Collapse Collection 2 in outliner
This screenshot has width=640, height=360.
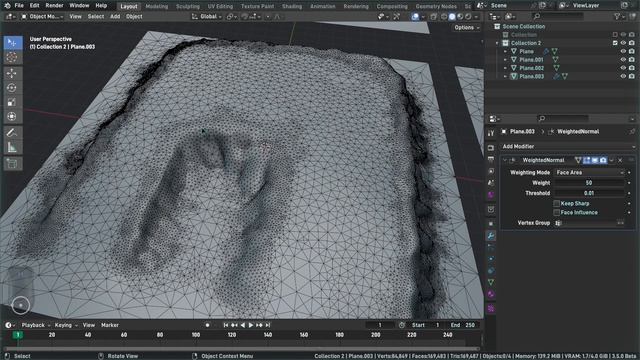[x=497, y=43]
